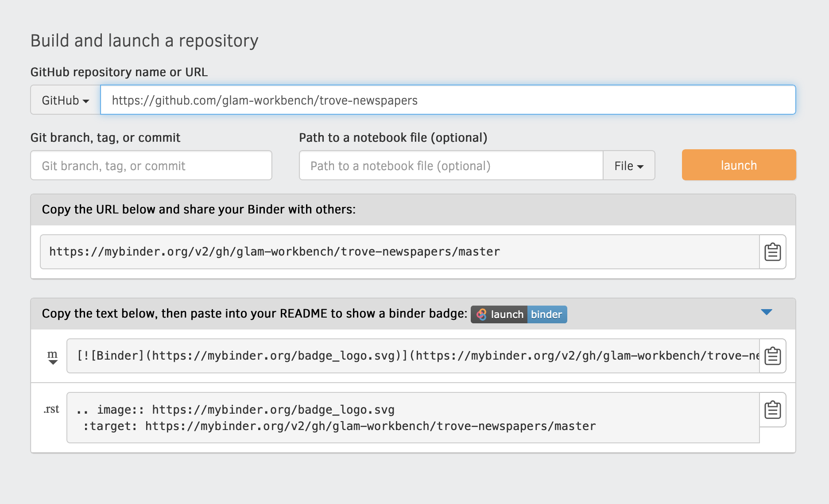Click the launch binder badge image
The image size is (829, 504).
tap(519, 314)
